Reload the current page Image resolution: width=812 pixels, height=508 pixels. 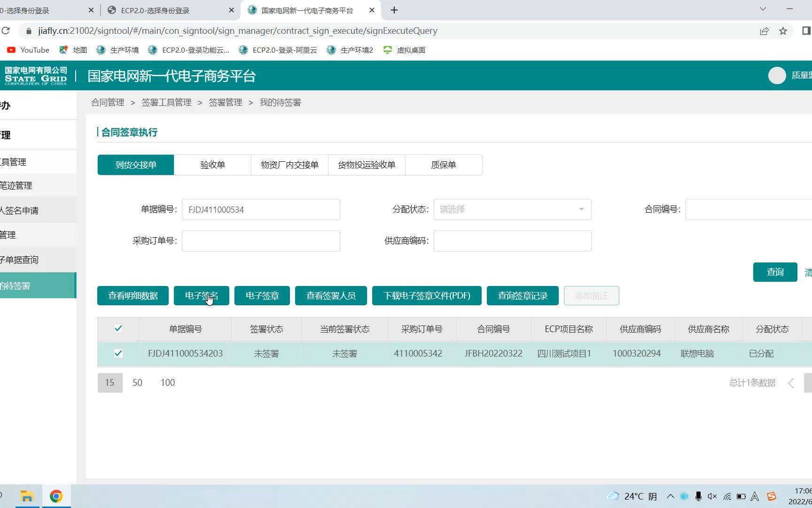[x=6, y=31]
